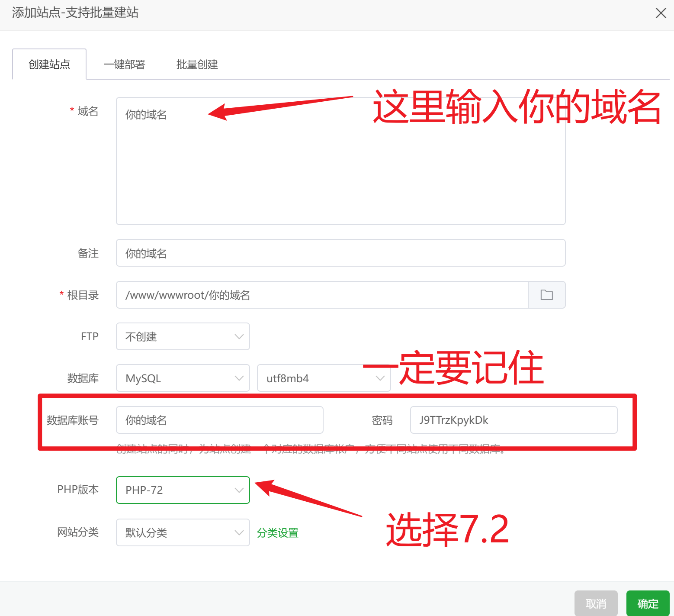Open the 网站分类 default category dropdown
The width and height of the screenshot is (674, 616).
[183, 532]
